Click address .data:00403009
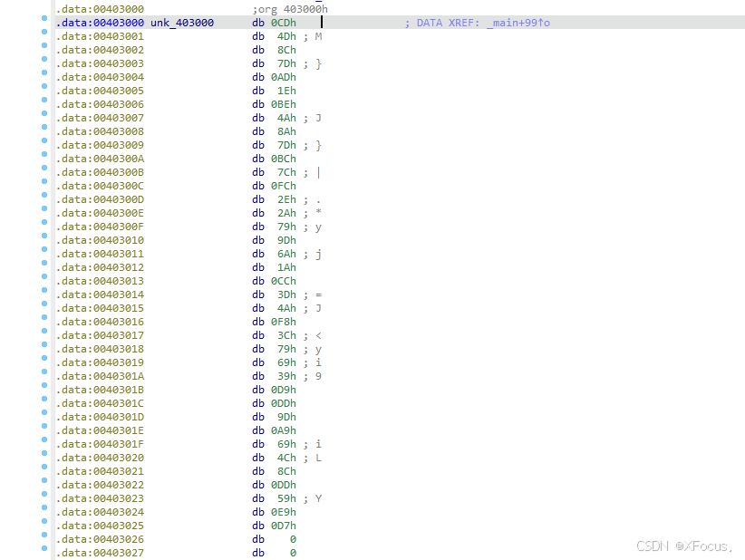745x560 pixels. pos(100,145)
